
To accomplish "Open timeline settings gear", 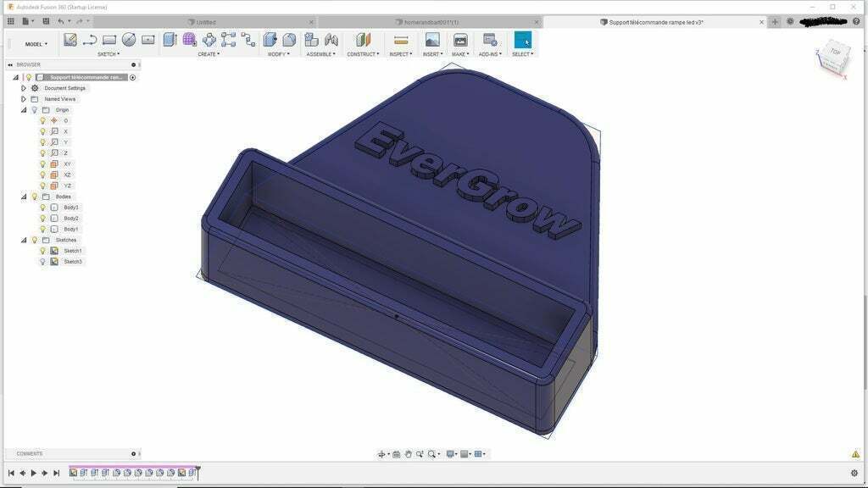I will click(854, 473).
